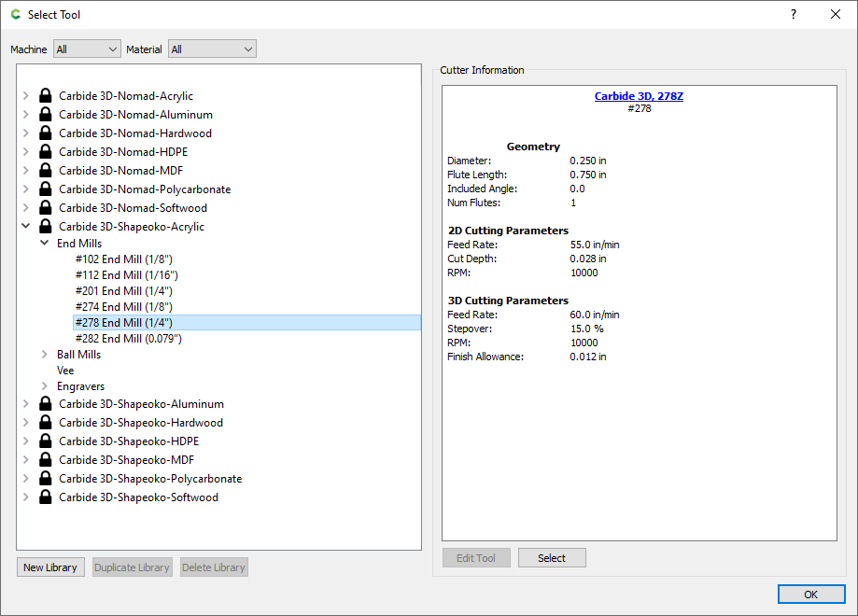The width and height of the screenshot is (858, 616).
Task: Click the lock icon beside Carbide 3D-Shapeoko-Acrylic
Action: (x=46, y=227)
